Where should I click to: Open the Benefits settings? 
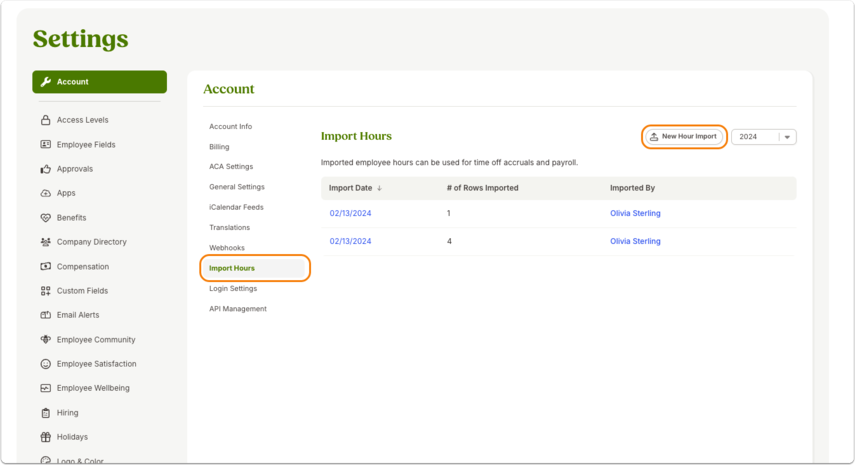71,218
